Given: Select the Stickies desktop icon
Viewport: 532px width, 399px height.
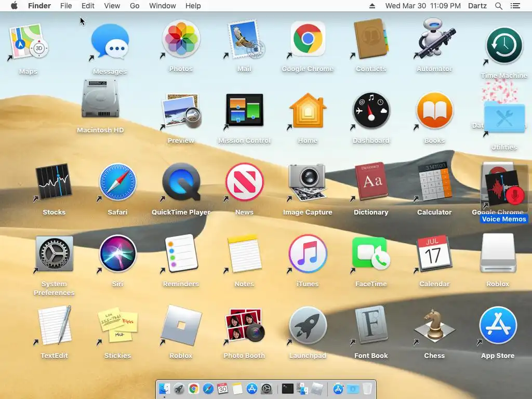Looking at the screenshot, I should coord(117,325).
